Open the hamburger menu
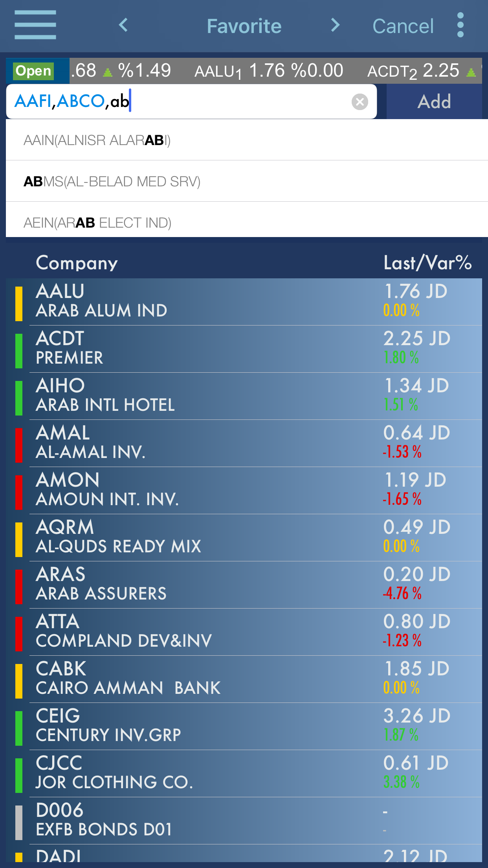Viewport: 488px width, 868px height. tap(35, 25)
